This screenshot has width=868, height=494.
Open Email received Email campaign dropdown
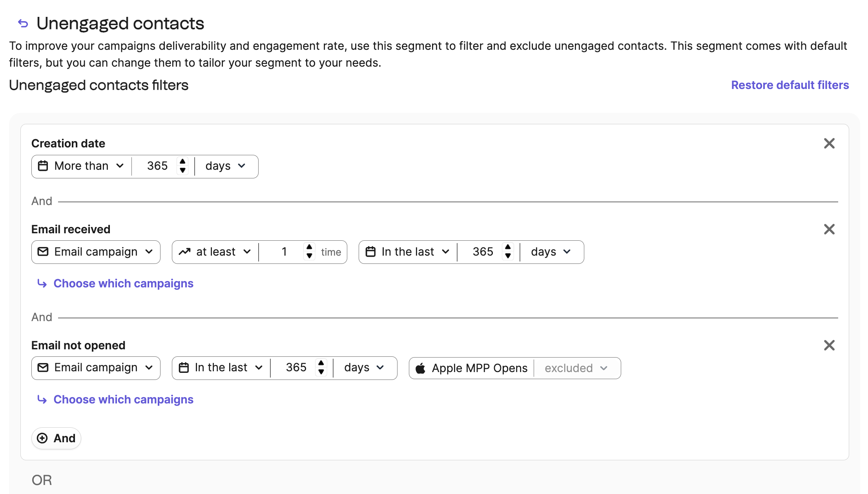click(x=96, y=252)
